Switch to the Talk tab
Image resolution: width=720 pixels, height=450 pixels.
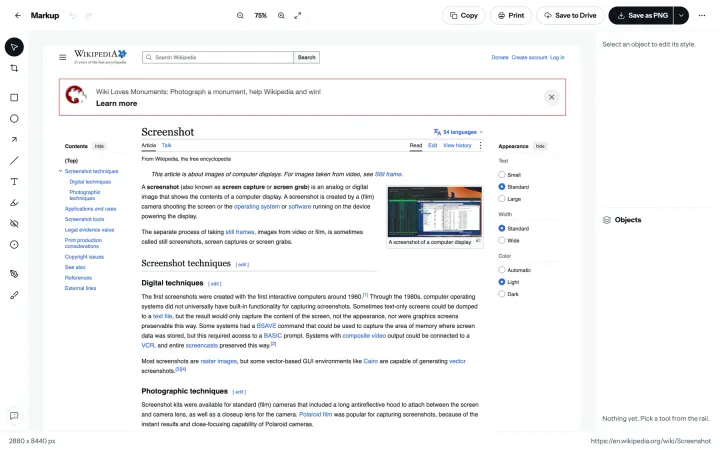(x=166, y=145)
